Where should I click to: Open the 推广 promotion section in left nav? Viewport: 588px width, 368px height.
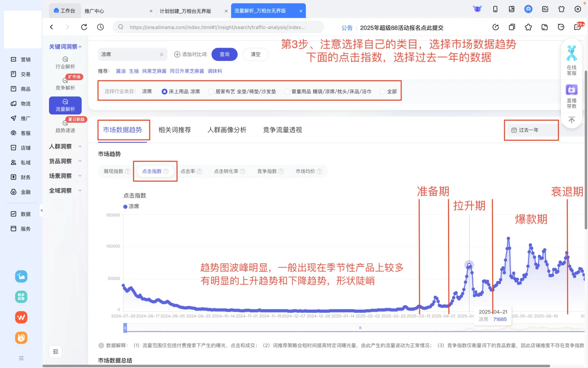tap(21, 118)
